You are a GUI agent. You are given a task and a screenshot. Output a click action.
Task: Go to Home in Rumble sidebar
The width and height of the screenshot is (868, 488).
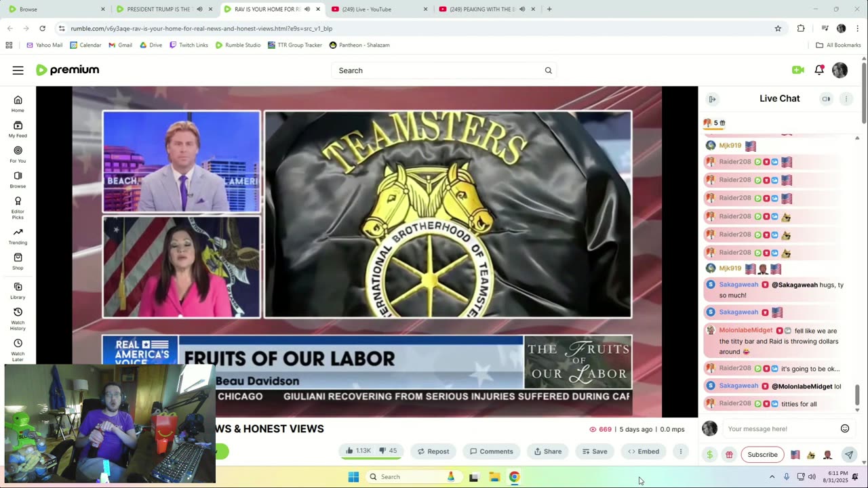18,104
